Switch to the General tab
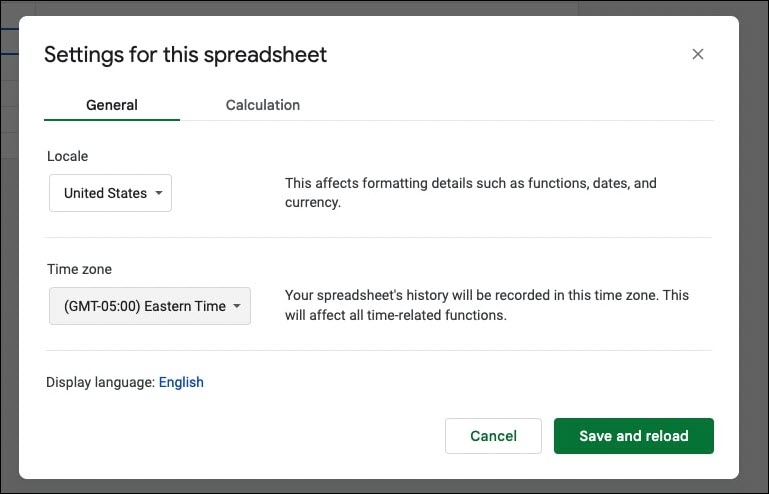The width and height of the screenshot is (769, 494). point(112,105)
